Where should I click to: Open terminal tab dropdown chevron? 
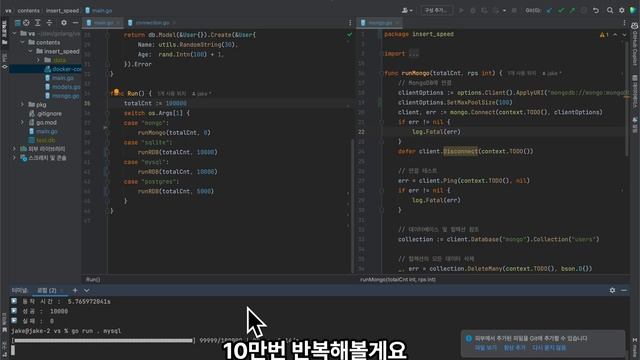point(87,290)
